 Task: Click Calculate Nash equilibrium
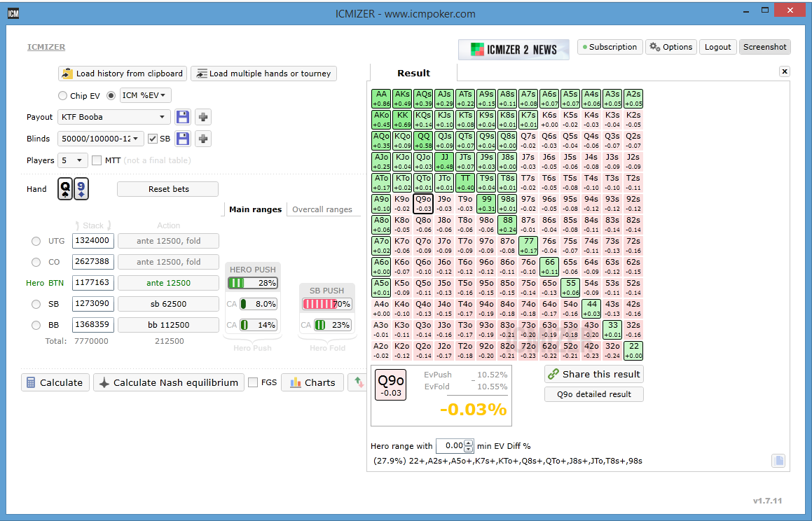coord(169,382)
